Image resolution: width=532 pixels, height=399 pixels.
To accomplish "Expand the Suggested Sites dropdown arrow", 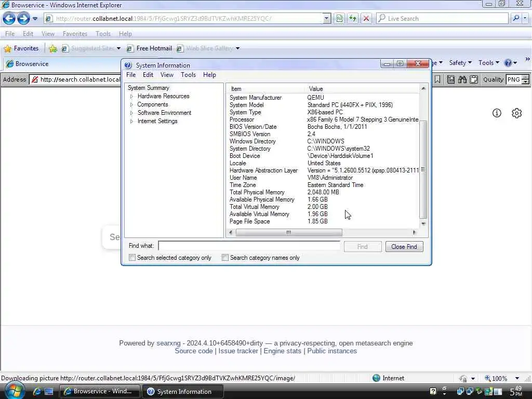I will [118, 48].
